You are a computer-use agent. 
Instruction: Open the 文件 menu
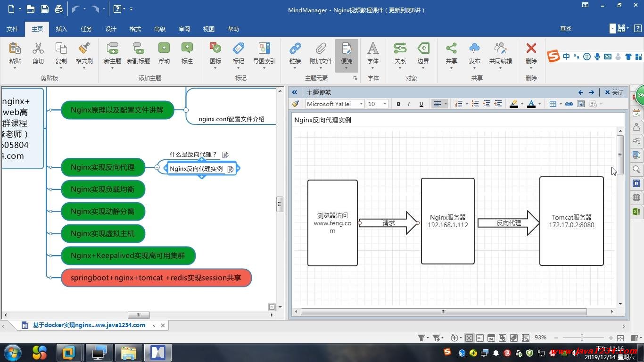[x=12, y=29]
